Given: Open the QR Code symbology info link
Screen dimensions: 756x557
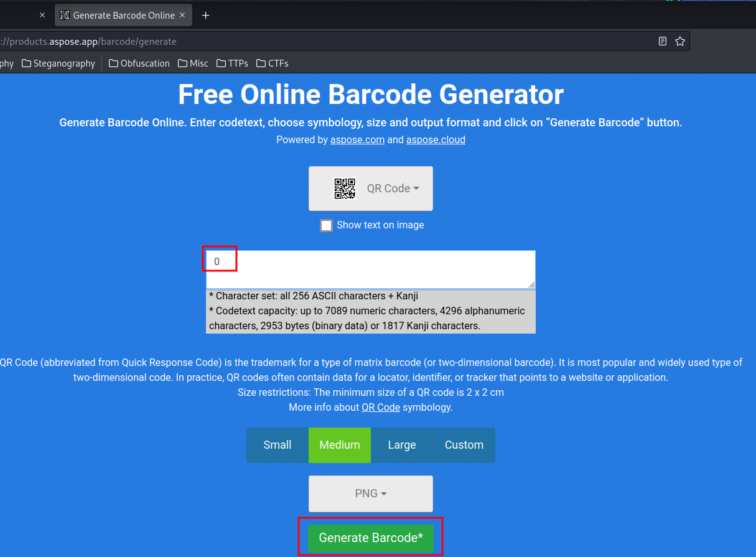Looking at the screenshot, I should pos(381,408).
